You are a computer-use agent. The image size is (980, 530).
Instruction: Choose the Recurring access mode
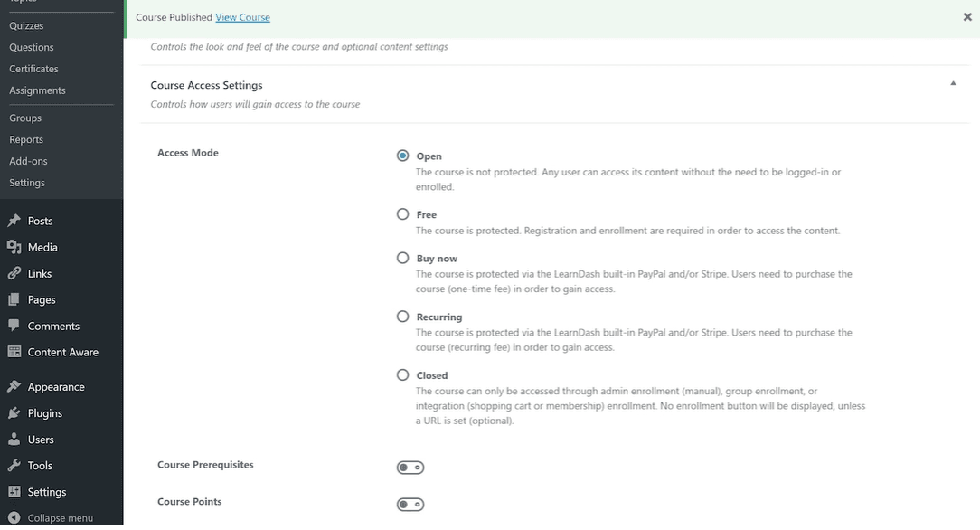pyautogui.click(x=402, y=317)
